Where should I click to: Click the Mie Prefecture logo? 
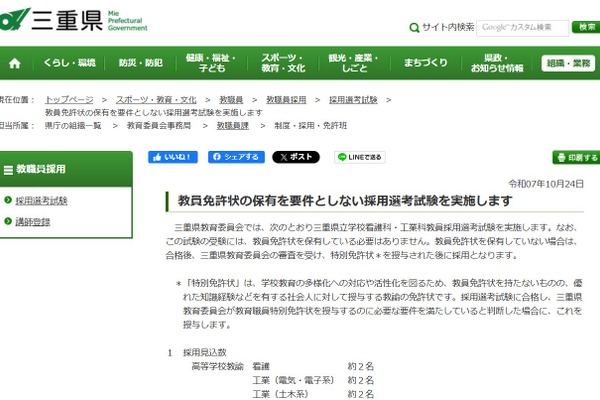(75, 19)
